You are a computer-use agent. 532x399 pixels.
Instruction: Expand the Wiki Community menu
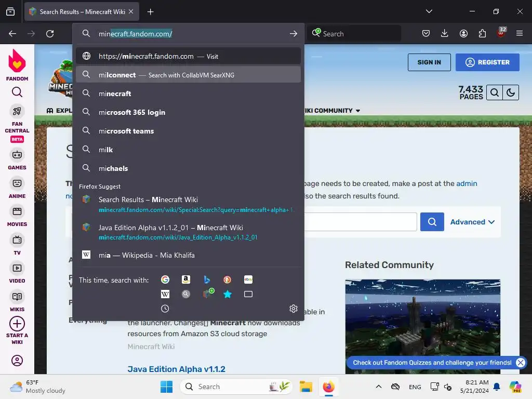(331, 111)
